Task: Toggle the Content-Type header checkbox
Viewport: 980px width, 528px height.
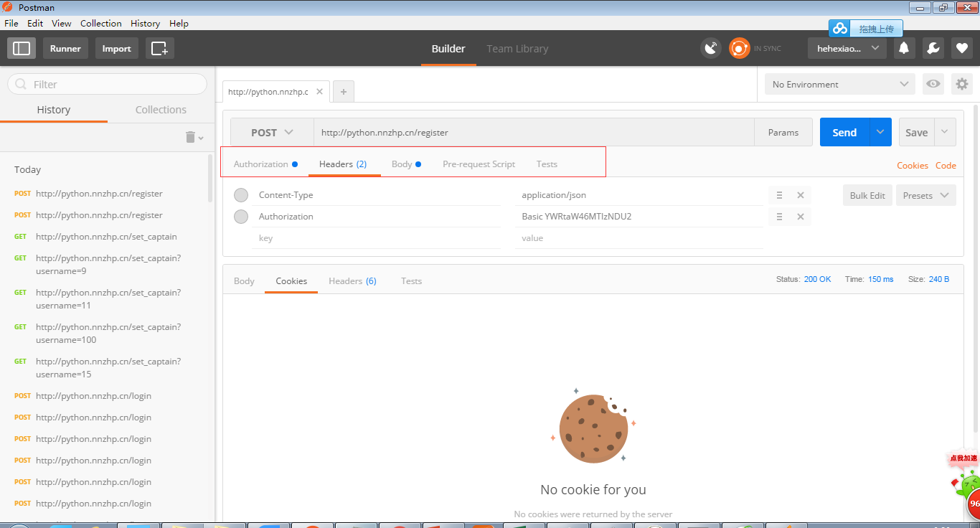Action: (x=241, y=195)
